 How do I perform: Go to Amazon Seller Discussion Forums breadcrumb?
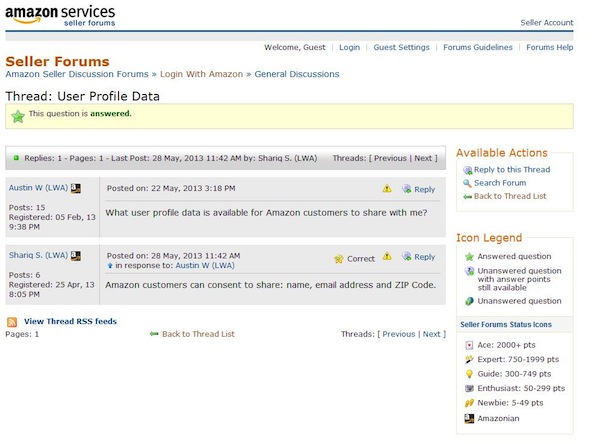point(77,74)
